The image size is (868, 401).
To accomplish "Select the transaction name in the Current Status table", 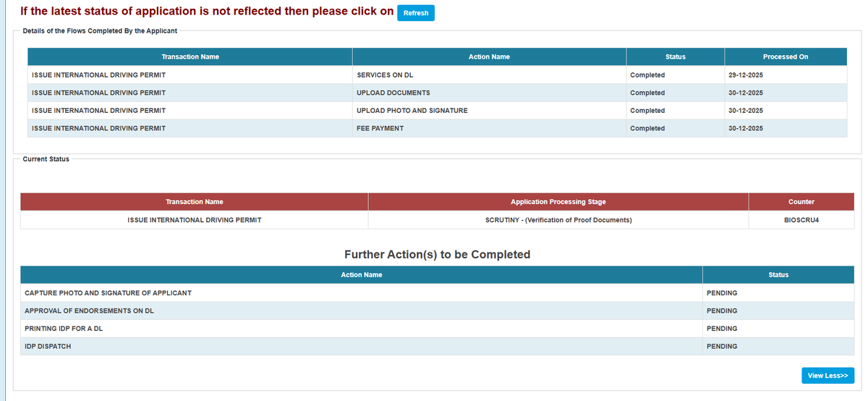I will pos(195,220).
